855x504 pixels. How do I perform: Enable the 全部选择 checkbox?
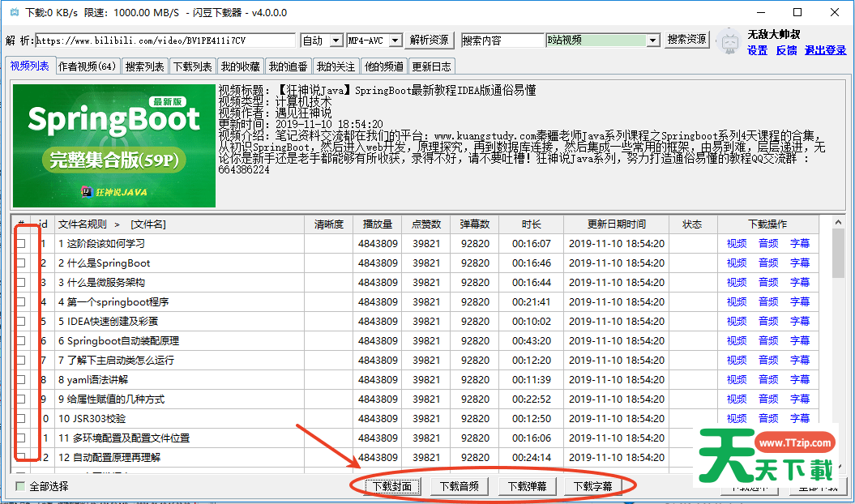point(20,487)
